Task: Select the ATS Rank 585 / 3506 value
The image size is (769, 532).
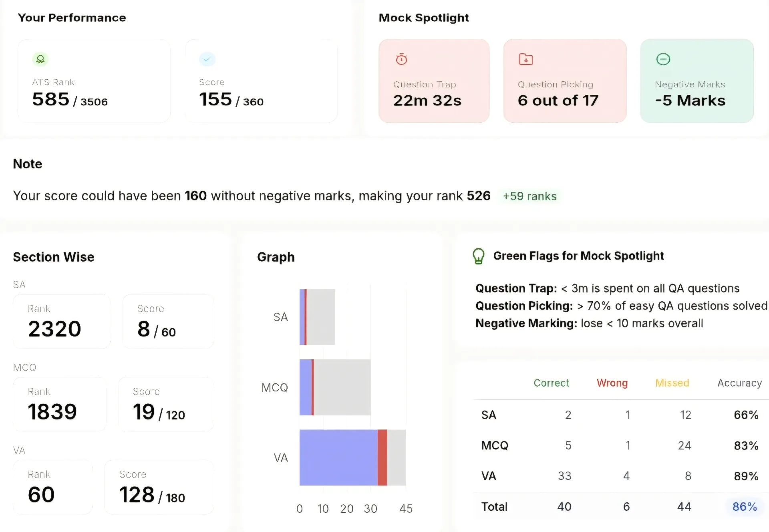Action: [70, 99]
